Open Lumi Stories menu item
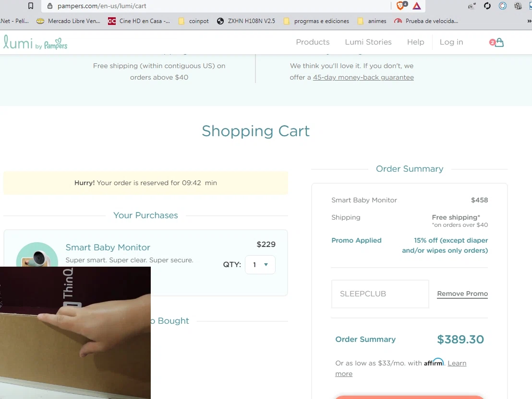 click(368, 42)
